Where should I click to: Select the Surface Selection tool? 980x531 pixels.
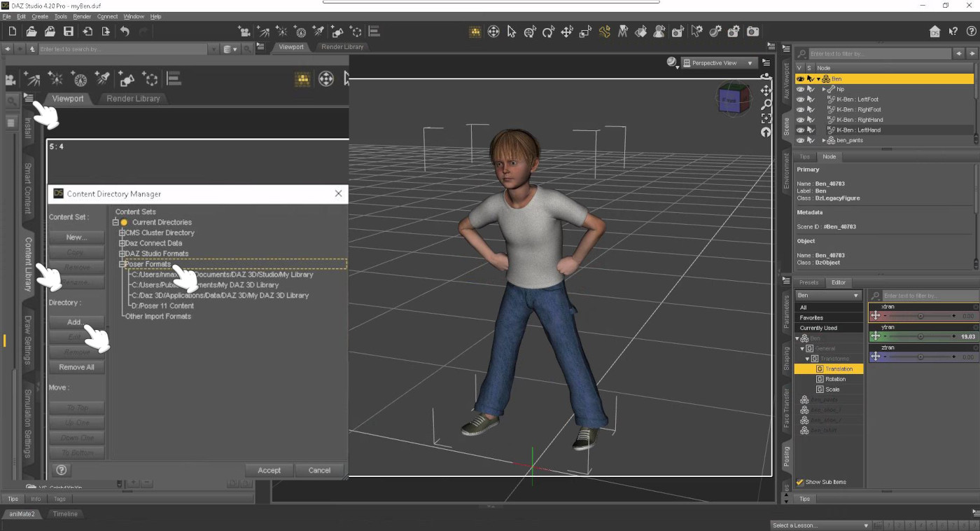click(640, 32)
